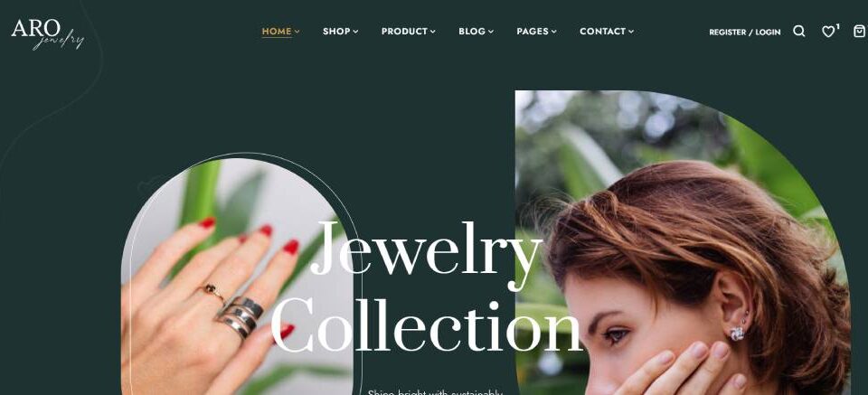Open the Blog menu item

click(x=472, y=32)
